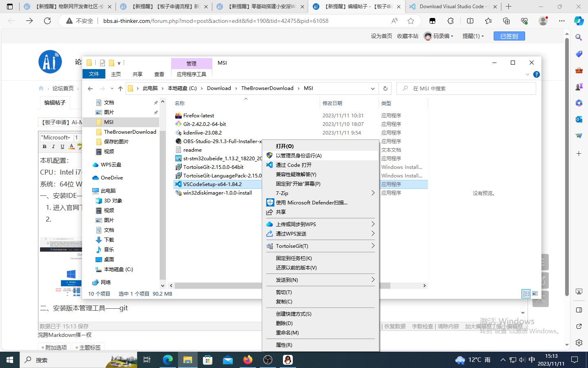Add page to favorites star icon
The width and height of the screenshot is (588, 368).
click(x=411, y=21)
